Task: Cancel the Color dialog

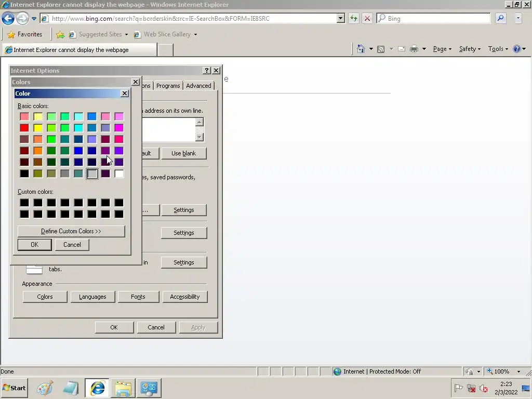Action: pos(72,245)
